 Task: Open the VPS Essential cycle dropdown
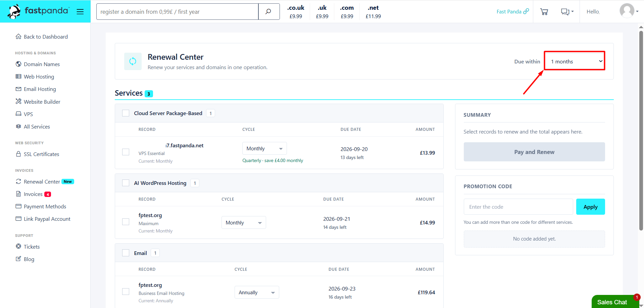pos(264,148)
